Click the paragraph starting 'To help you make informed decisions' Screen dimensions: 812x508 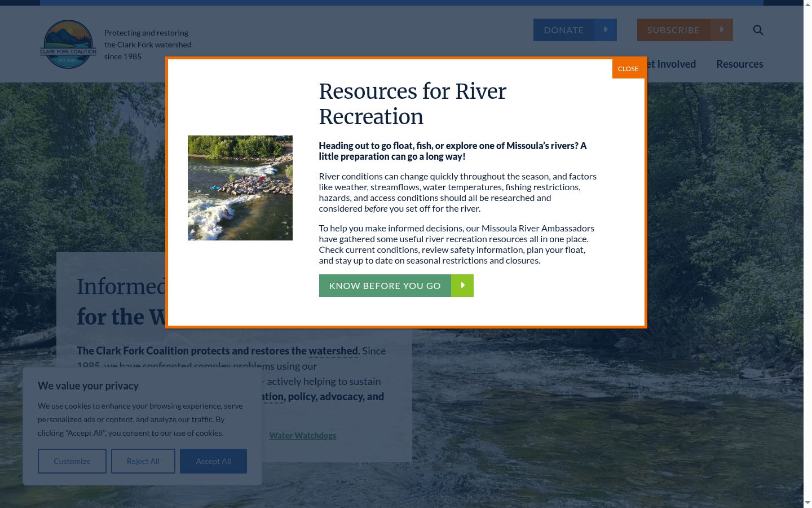pos(457,244)
